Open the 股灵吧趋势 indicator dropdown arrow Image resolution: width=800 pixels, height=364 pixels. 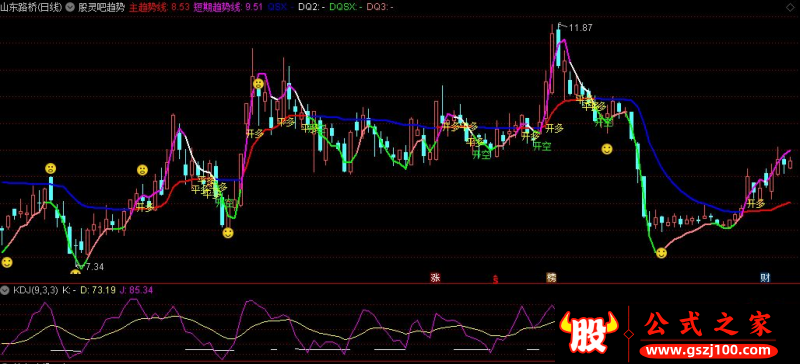point(69,7)
